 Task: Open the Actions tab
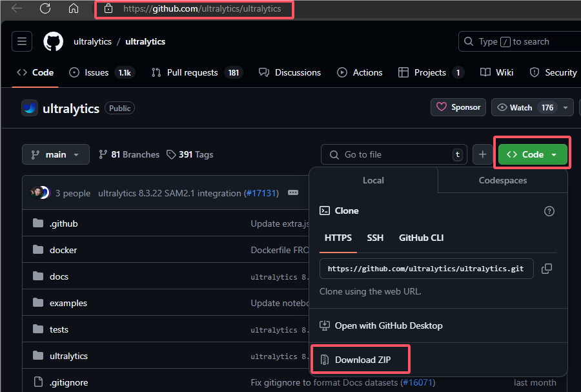(x=360, y=72)
